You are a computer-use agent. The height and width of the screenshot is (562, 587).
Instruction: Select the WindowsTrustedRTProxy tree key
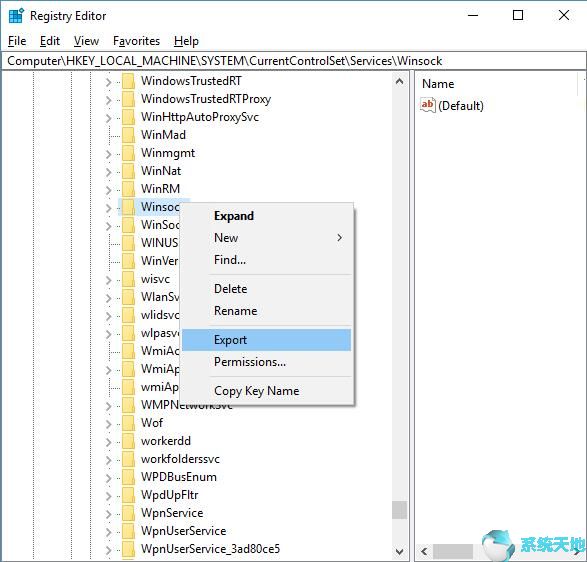pyautogui.click(x=206, y=99)
